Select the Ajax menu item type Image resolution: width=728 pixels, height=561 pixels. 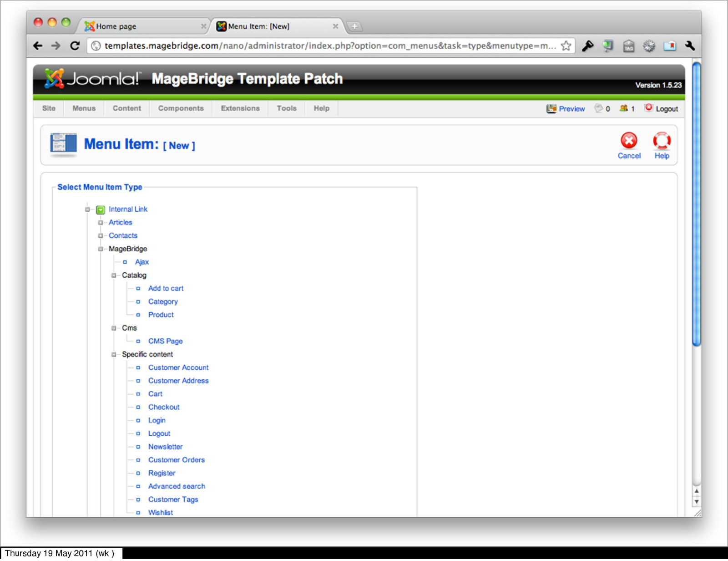[x=142, y=262]
